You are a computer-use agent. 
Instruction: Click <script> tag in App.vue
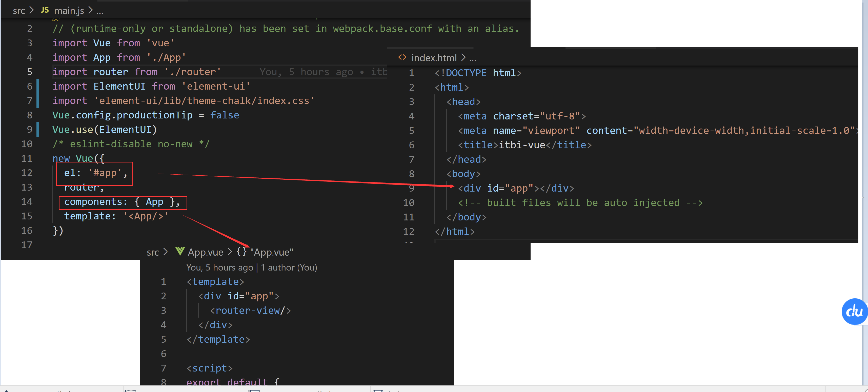pos(210,368)
